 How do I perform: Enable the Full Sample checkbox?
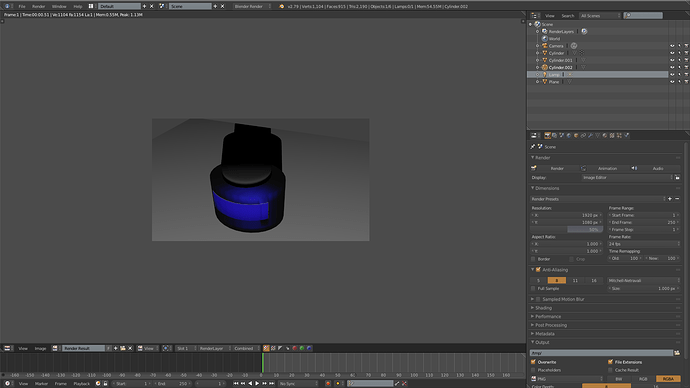(x=533, y=289)
